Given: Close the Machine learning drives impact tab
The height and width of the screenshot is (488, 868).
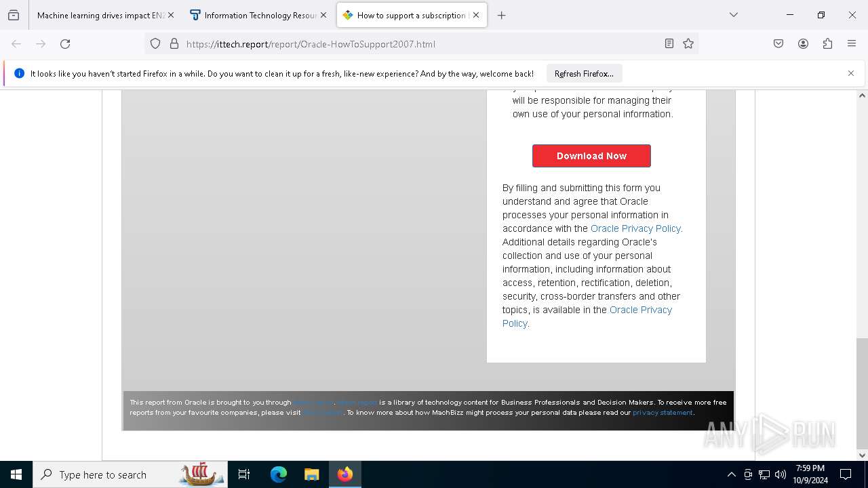Looking at the screenshot, I should pos(171,15).
